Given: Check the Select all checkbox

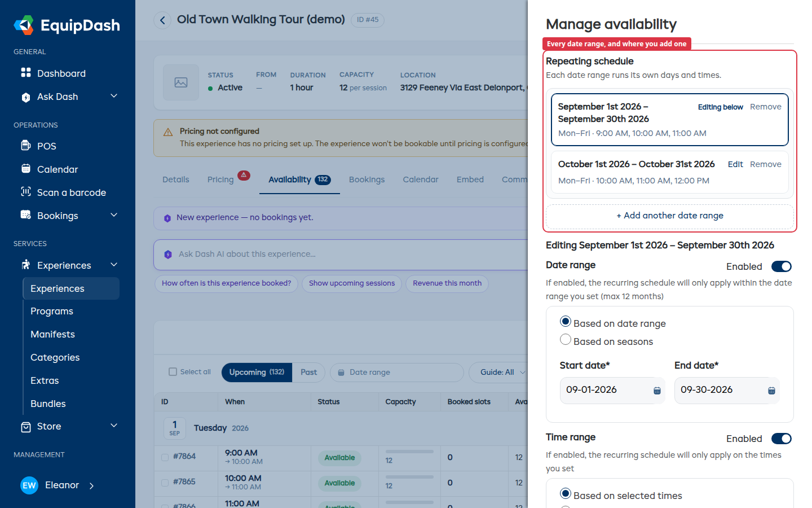Looking at the screenshot, I should pos(173,372).
